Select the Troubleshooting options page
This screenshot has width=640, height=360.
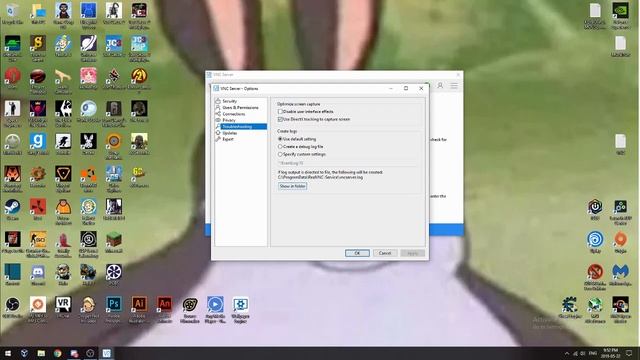click(241, 127)
